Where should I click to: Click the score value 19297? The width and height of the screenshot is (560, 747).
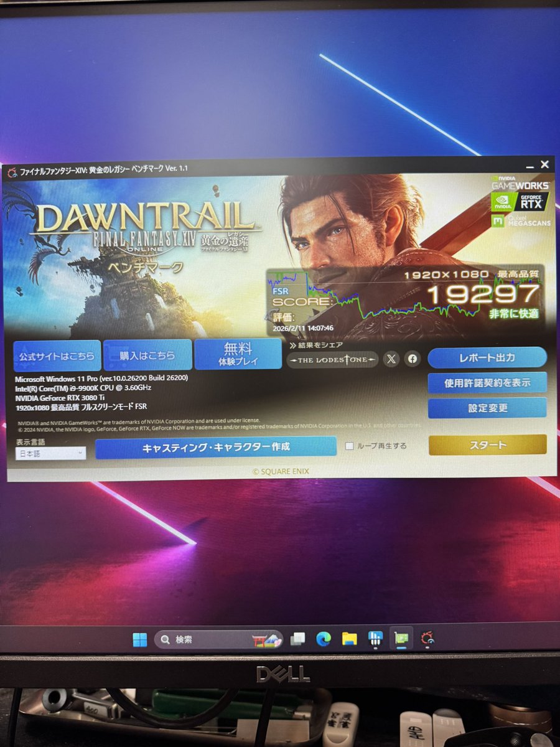click(482, 294)
